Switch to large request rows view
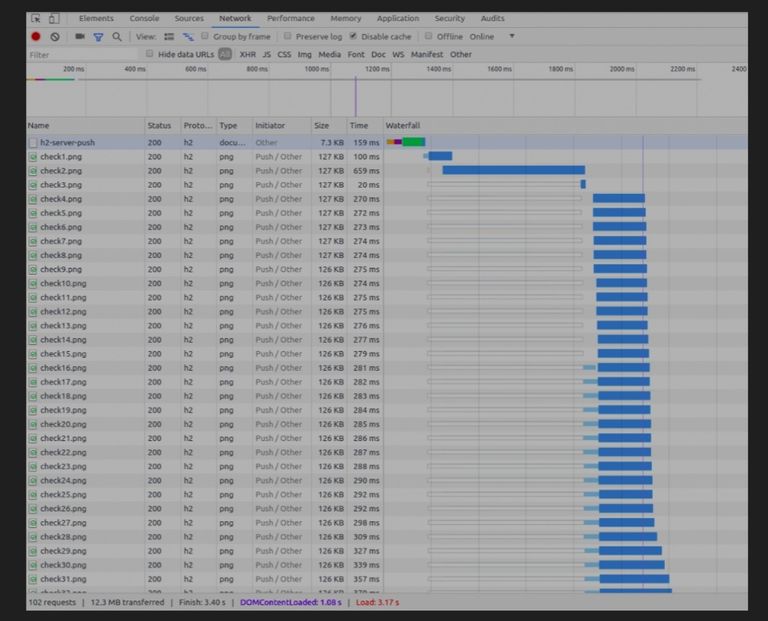Viewport: 768px width, 621px height. tap(169, 37)
